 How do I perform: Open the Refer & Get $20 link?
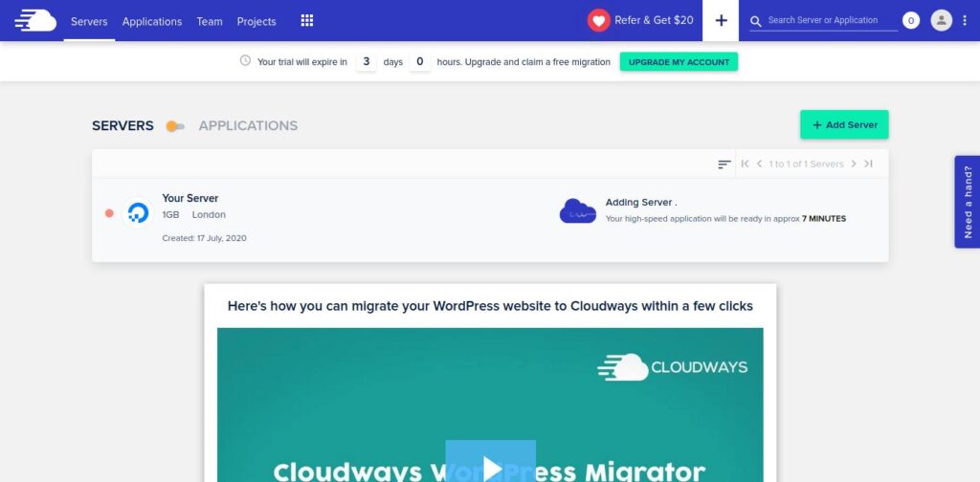tap(654, 21)
